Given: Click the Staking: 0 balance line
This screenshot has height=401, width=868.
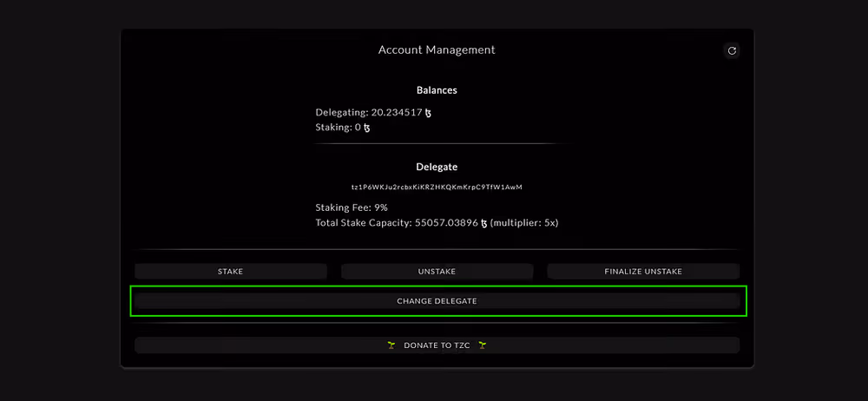Looking at the screenshot, I should click(339, 128).
